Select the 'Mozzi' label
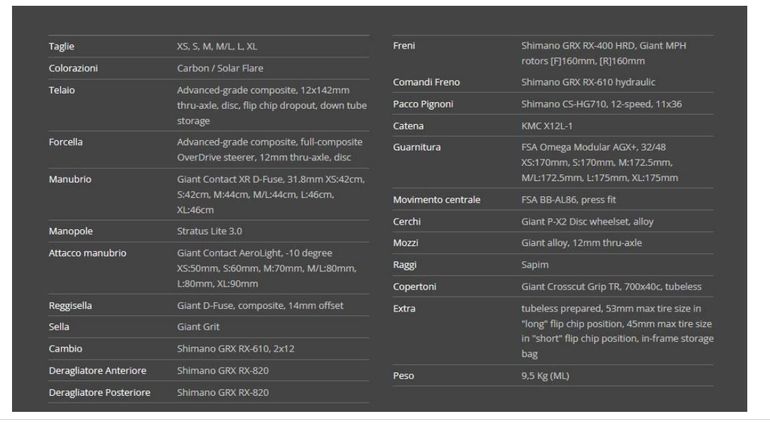 click(406, 243)
